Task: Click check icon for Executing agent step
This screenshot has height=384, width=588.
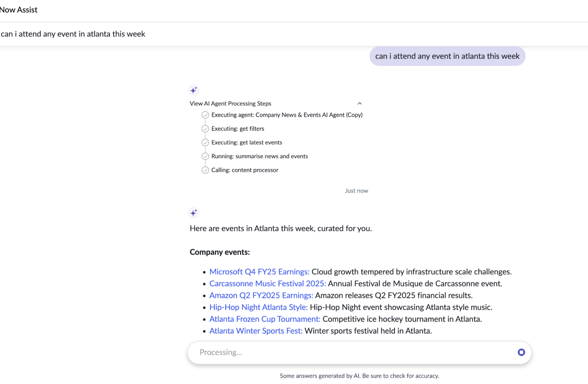Action: coord(205,115)
